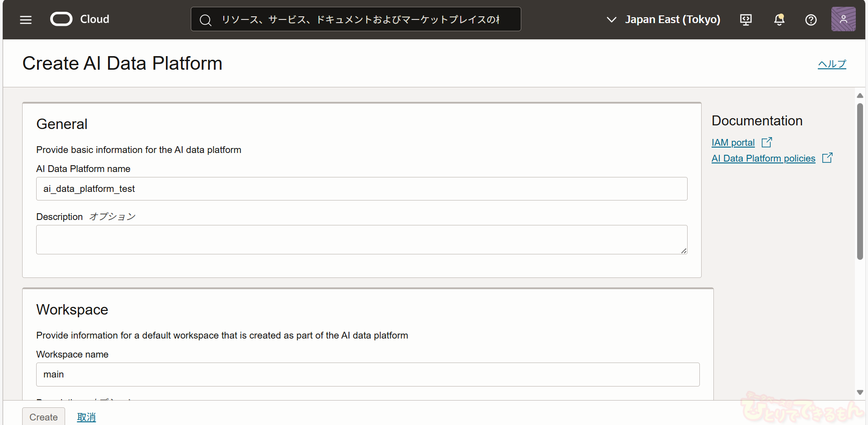Screen dimensions: 868x425
Task: Click into the Description text area
Action: point(362,239)
